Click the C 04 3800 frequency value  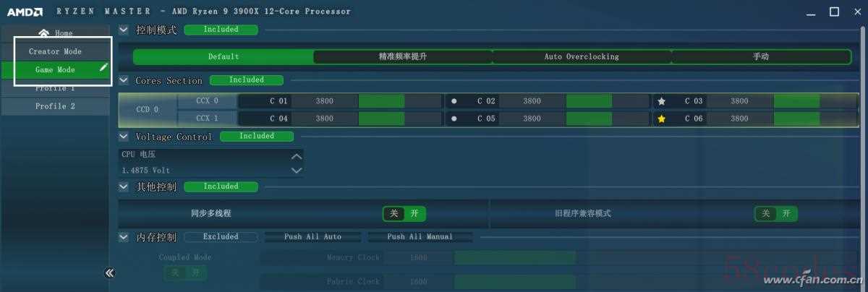click(x=325, y=119)
